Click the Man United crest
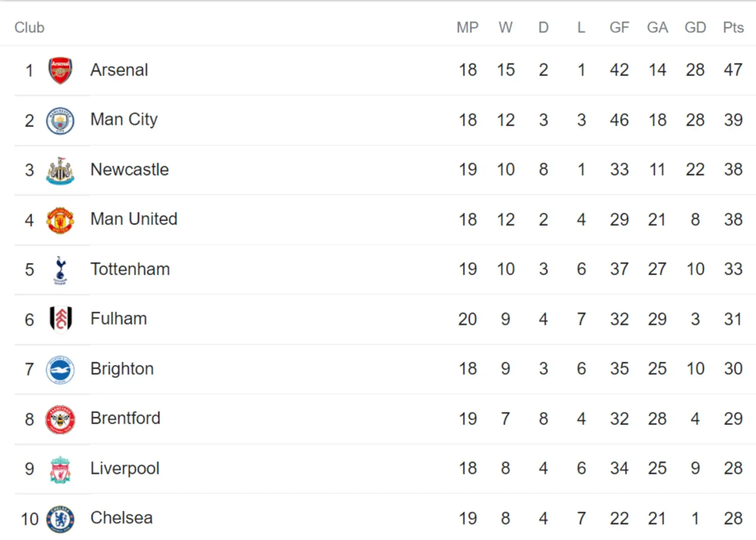 [60, 220]
